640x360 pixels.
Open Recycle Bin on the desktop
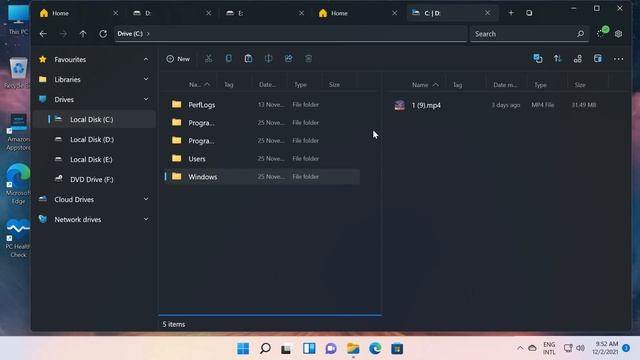(x=17, y=73)
